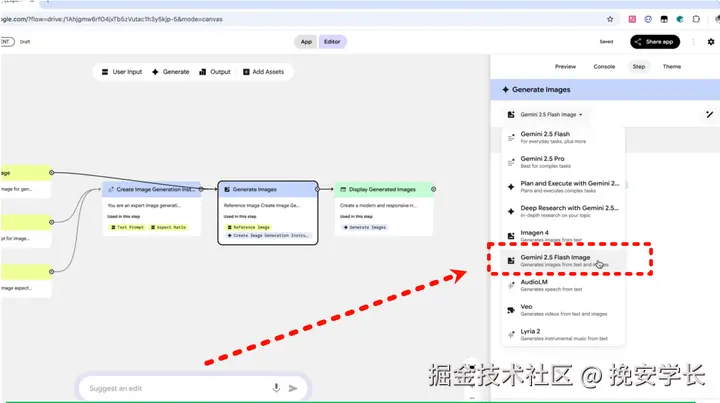Select Gemini 2.5 Flash model option
The width and height of the screenshot is (720, 403).
click(563, 137)
